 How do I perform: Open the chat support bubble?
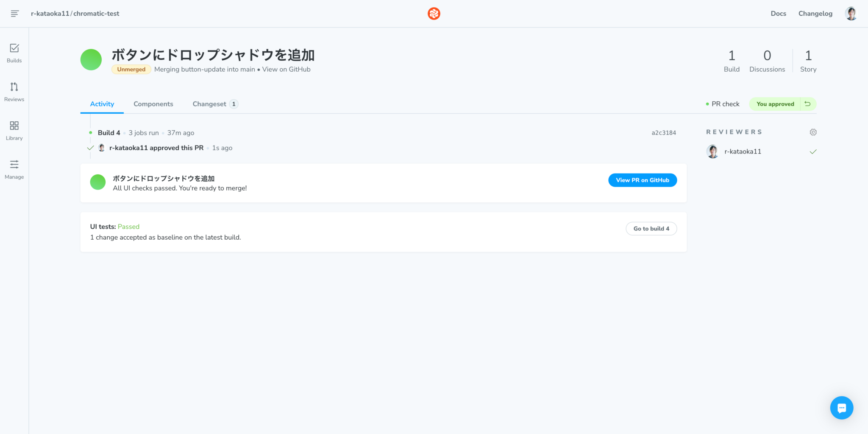click(842, 408)
